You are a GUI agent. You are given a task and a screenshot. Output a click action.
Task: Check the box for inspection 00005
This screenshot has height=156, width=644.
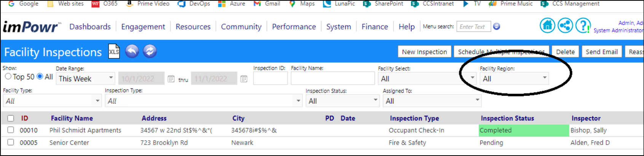point(11,142)
